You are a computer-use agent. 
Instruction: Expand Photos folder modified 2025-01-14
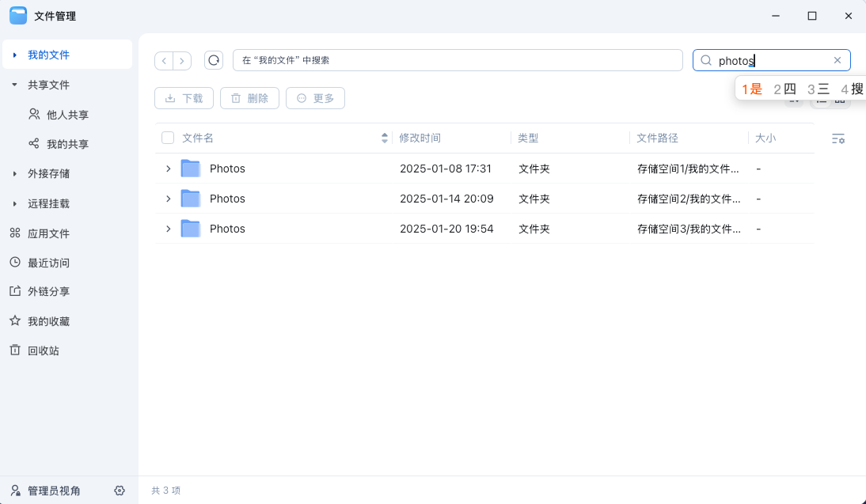pyautogui.click(x=169, y=198)
